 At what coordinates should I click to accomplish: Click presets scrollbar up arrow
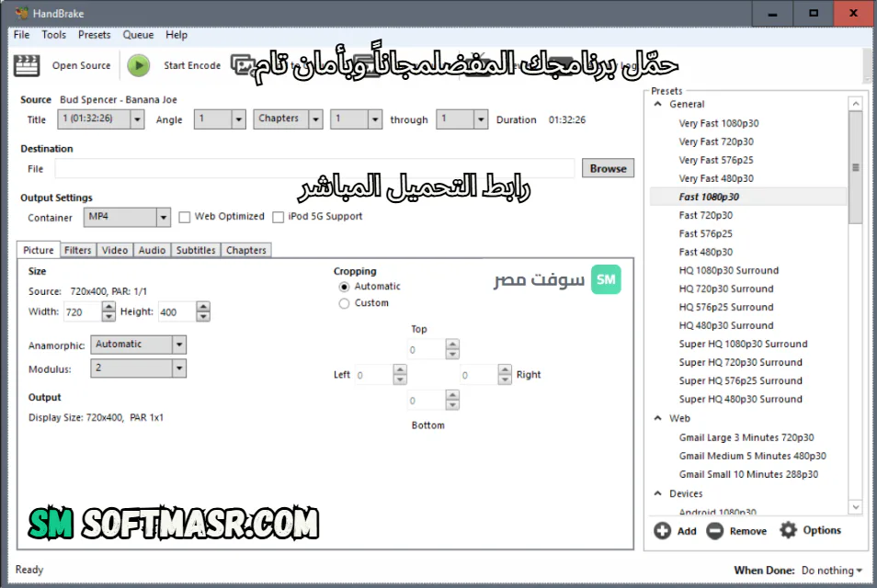855,104
